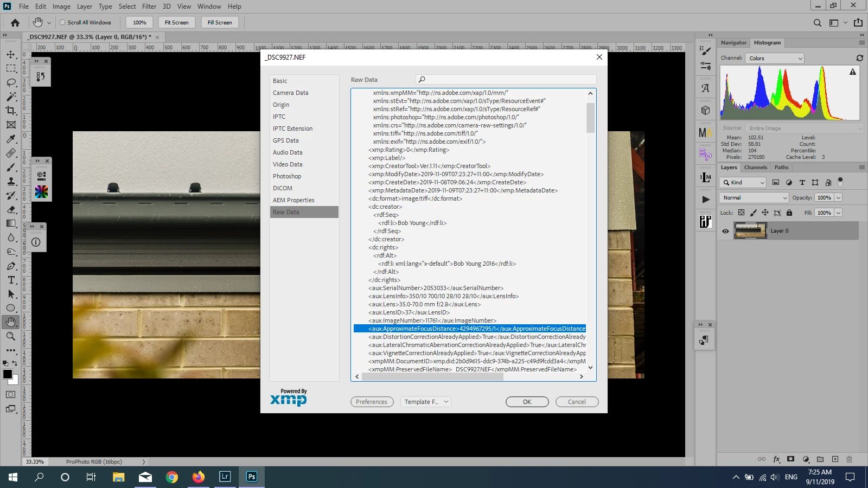Open the Layer menu
Viewport: 868px width, 488px height.
(84, 7)
